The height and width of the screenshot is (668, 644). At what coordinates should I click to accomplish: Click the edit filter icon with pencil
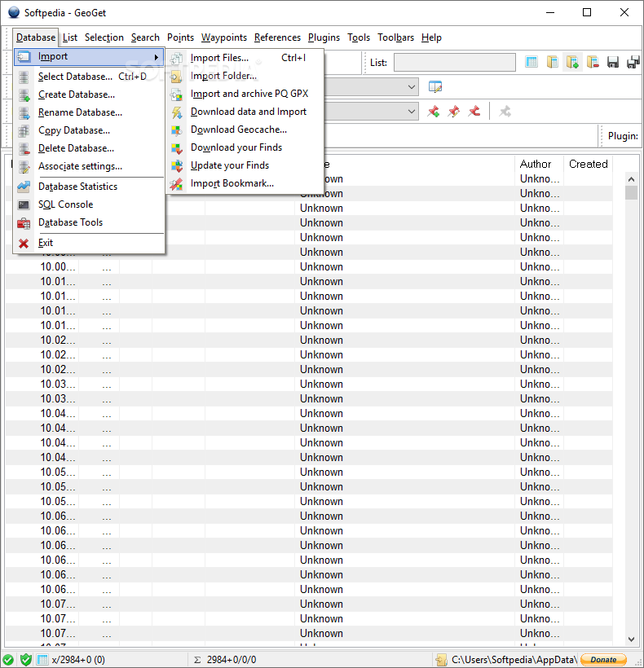coord(434,87)
